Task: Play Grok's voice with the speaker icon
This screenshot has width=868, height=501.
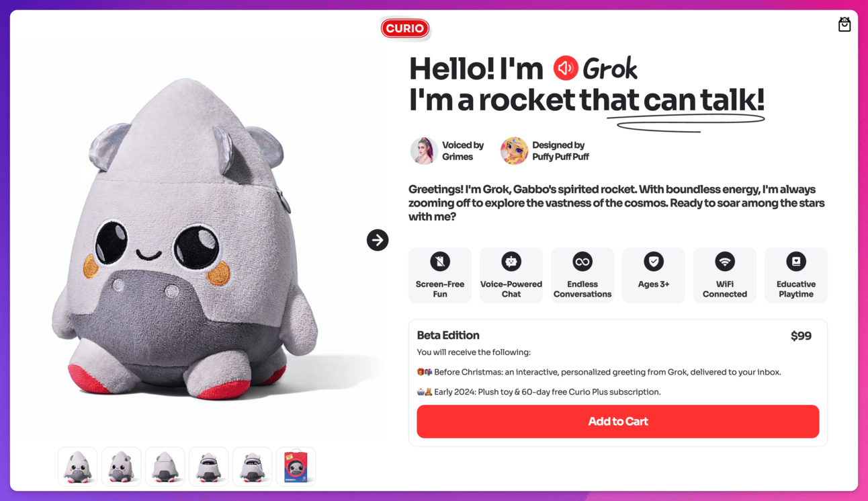Action: click(x=566, y=68)
